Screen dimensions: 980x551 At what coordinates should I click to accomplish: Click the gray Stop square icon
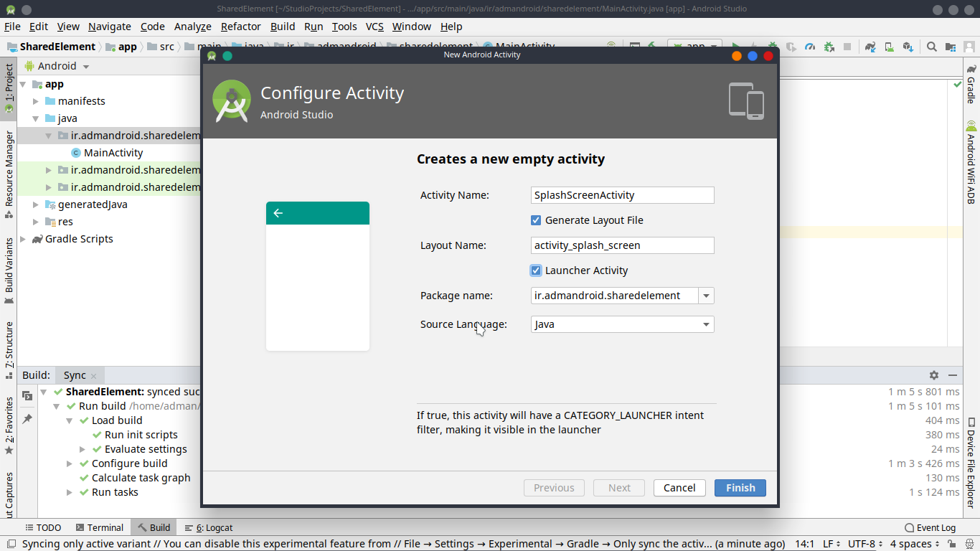tap(847, 47)
